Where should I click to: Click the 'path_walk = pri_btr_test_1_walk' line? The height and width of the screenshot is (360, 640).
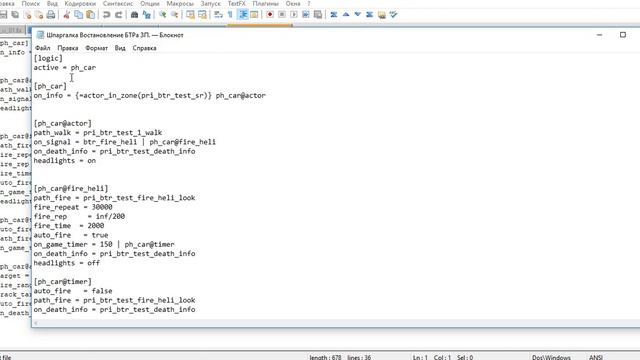[x=98, y=132]
